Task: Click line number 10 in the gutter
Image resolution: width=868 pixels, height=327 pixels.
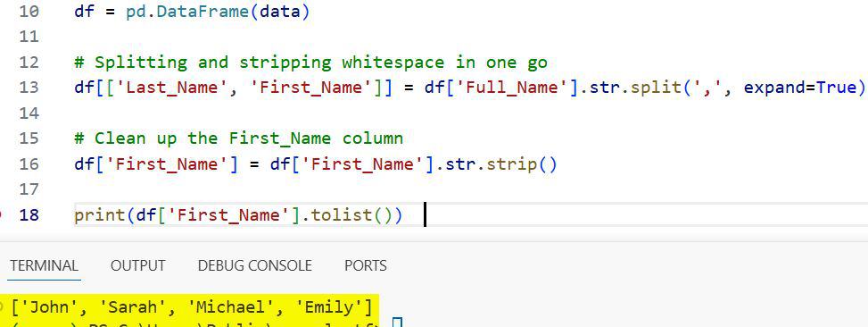Action: (29, 11)
